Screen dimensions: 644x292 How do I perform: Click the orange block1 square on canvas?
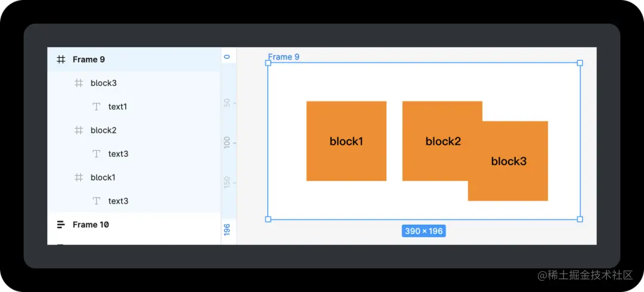[x=346, y=141]
